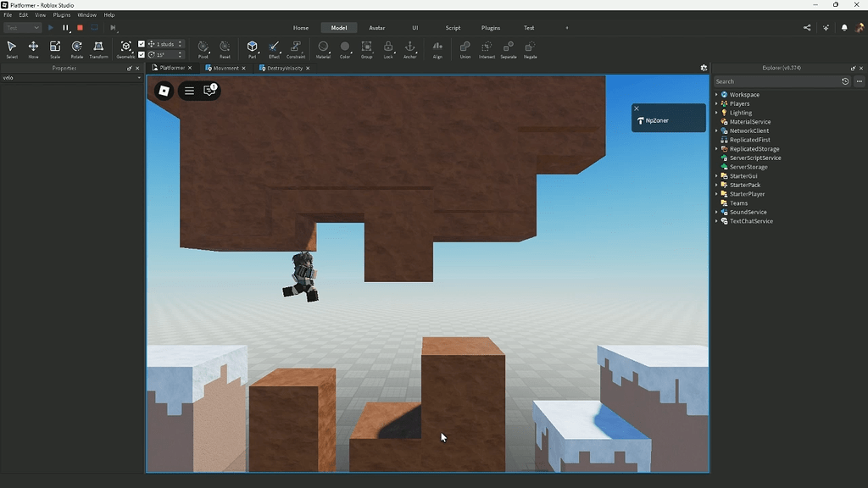Open the Anchor tool
This screenshot has height=488, width=868.
(411, 48)
